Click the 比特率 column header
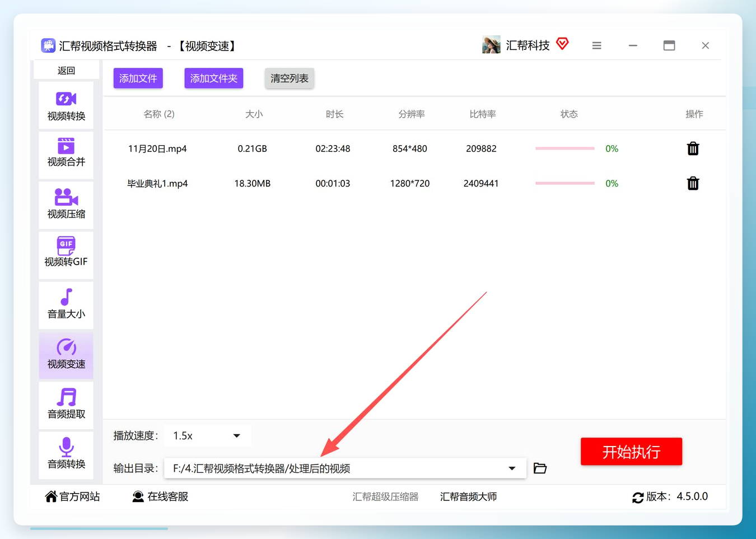Image resolution: width=756 pixels, height=539 pixels. (x=483, y=114)
